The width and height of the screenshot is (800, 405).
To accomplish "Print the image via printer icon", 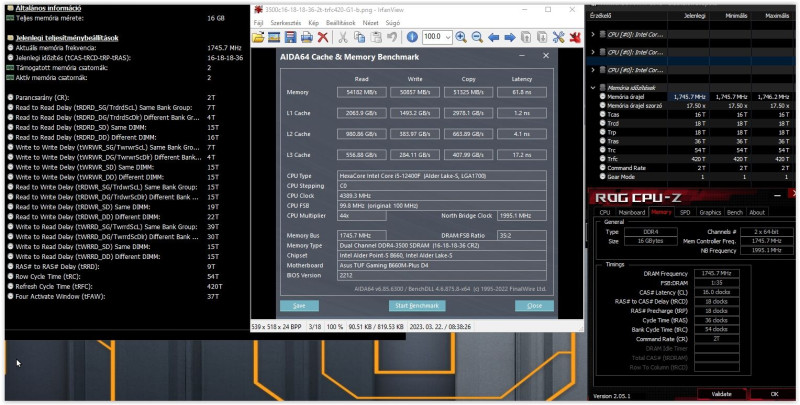I will [307, 37].
